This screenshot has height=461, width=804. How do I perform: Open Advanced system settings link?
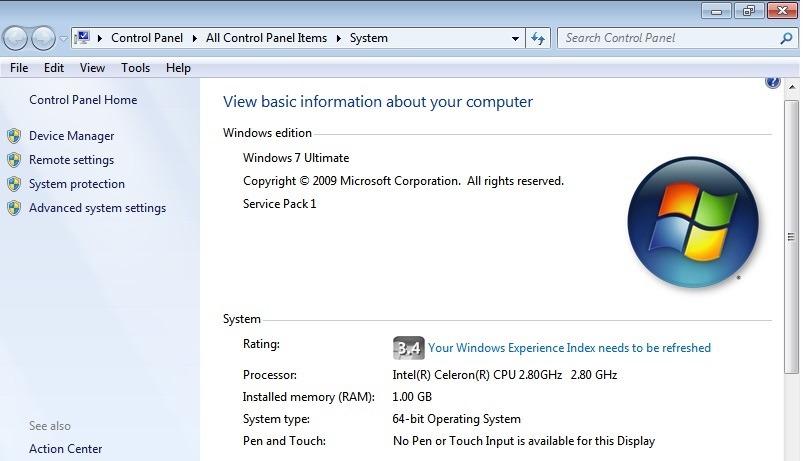97,208
